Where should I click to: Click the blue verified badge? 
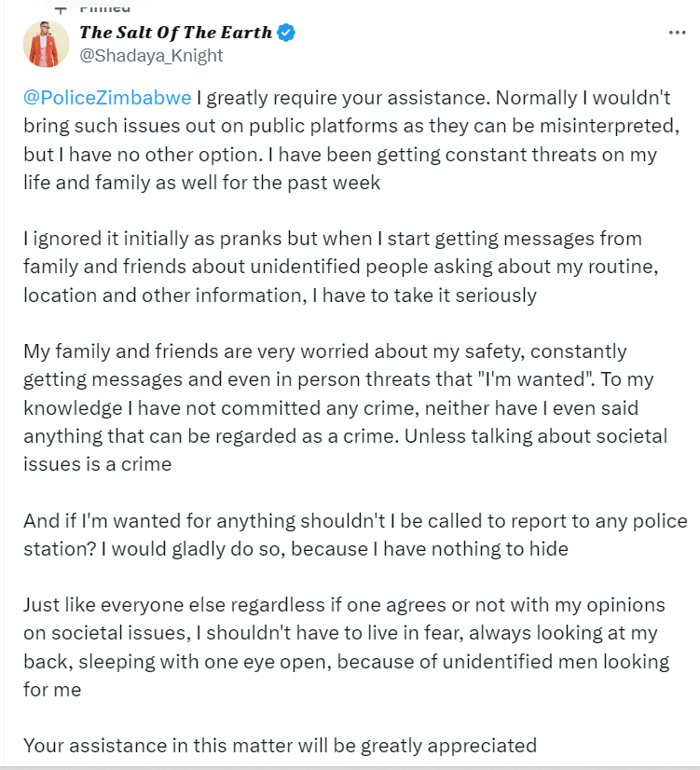tap(286, 33)
